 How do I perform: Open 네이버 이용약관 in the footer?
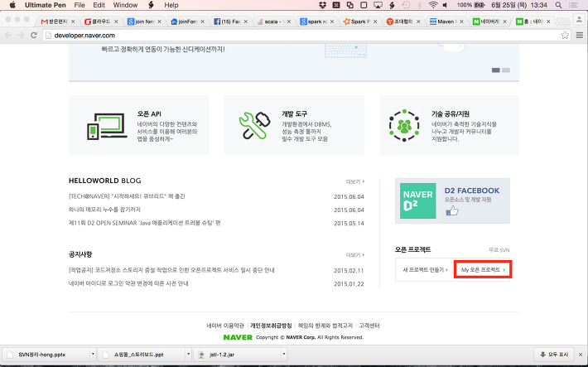225,326
